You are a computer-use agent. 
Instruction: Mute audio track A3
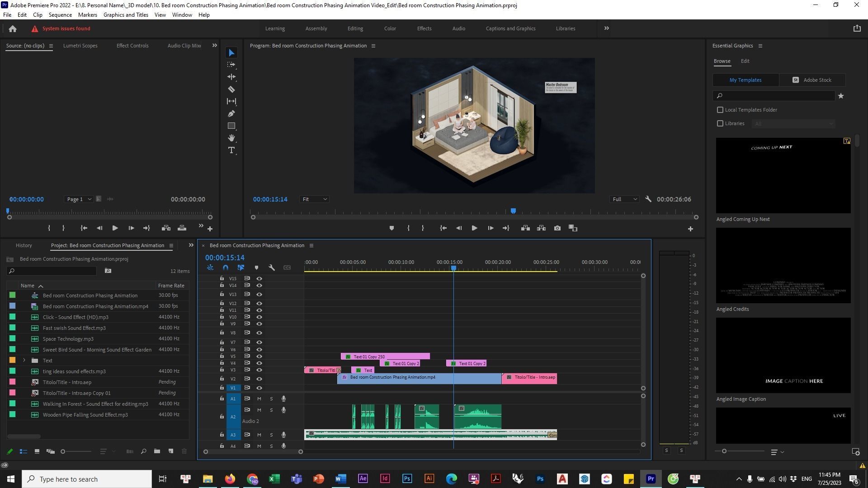click(x=259, y=435)
